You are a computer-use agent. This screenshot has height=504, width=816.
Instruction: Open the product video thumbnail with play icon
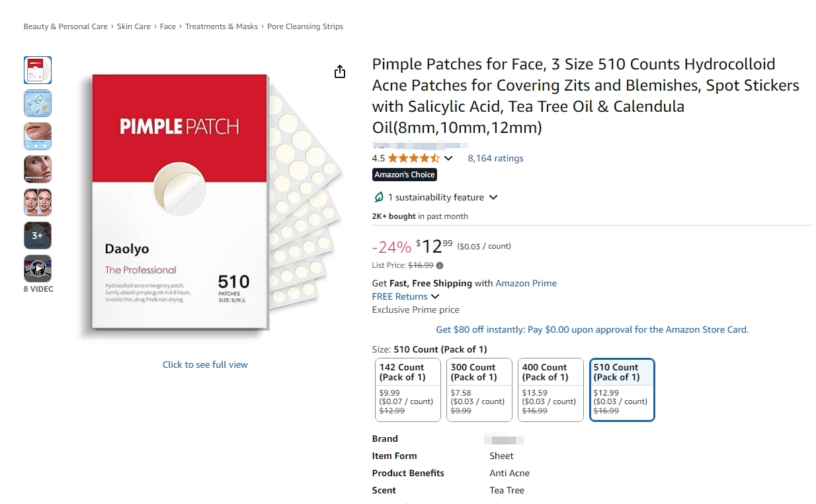[x=38, y=269]
